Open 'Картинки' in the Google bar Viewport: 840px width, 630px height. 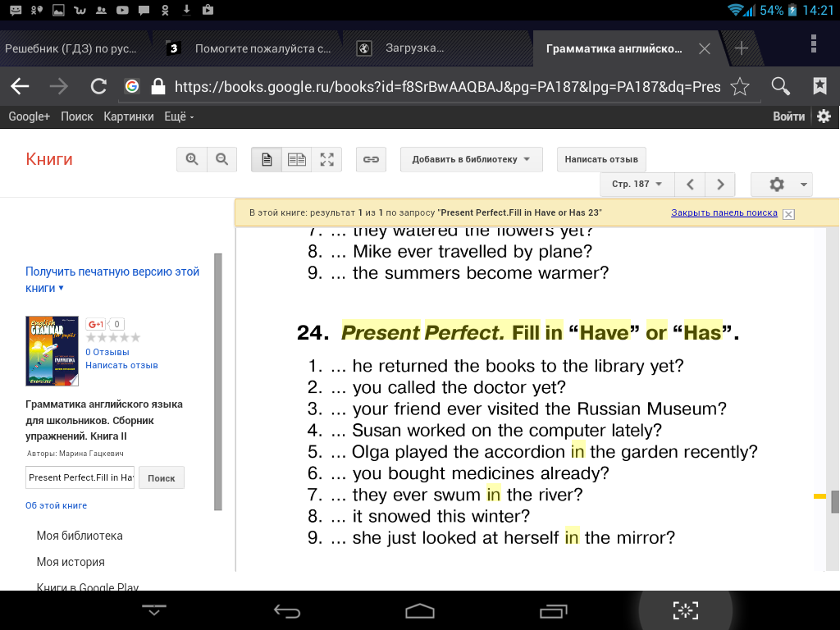point(128,116)
